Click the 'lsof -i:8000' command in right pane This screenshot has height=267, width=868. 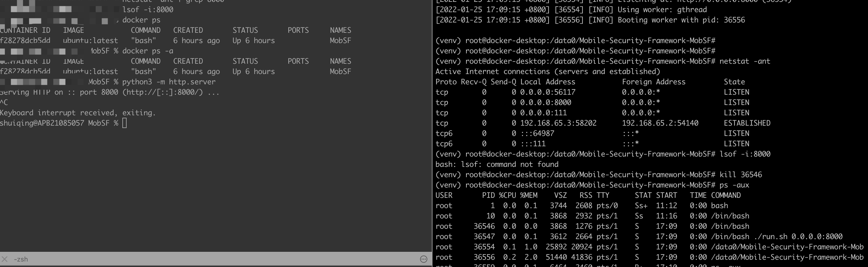coord(745,154)
